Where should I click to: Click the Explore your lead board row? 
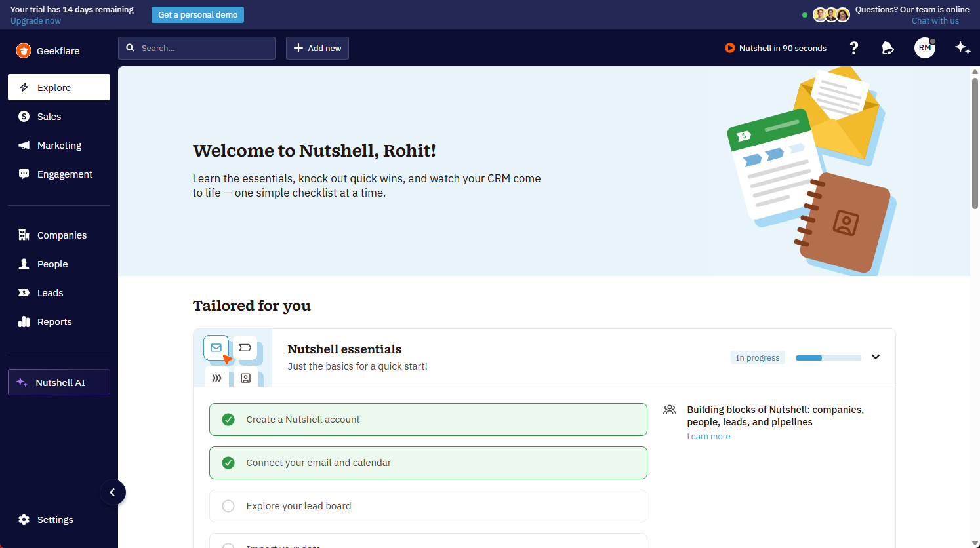click(428, 506)
